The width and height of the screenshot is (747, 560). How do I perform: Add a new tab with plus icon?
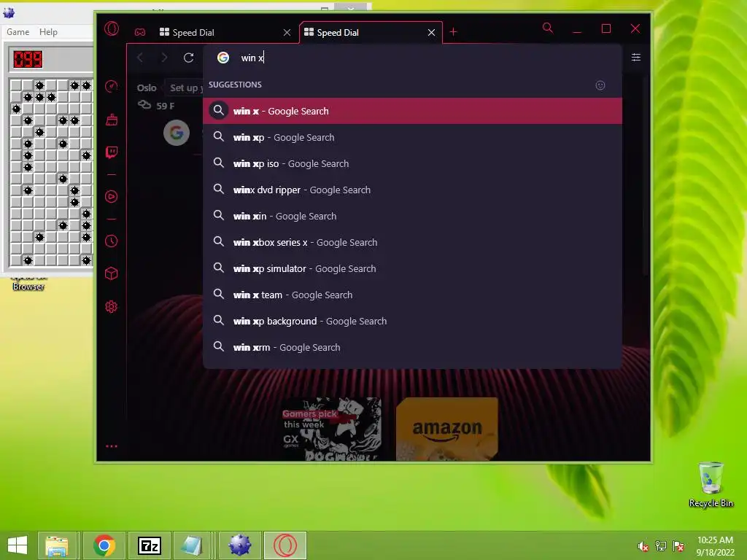454,32
